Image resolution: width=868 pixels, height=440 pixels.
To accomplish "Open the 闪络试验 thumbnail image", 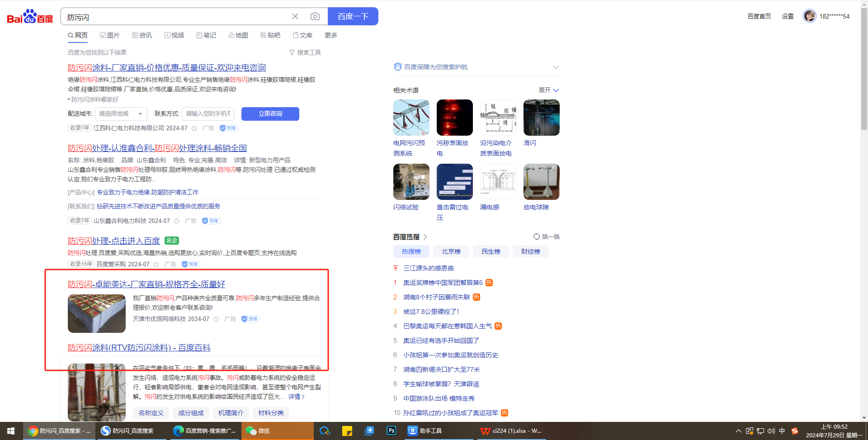I will click(x=411, y=182).
